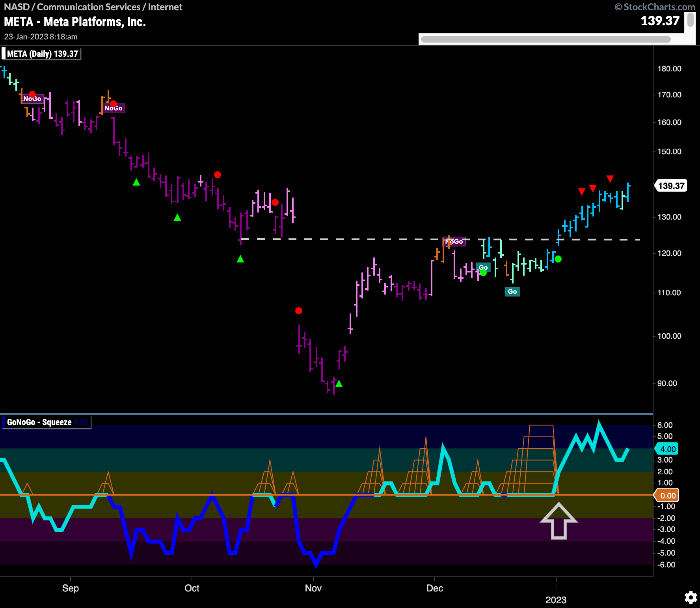Click the header price 139.37
Image resolution: width=700 pixels, height=608 pixels.
pos(660,21)
